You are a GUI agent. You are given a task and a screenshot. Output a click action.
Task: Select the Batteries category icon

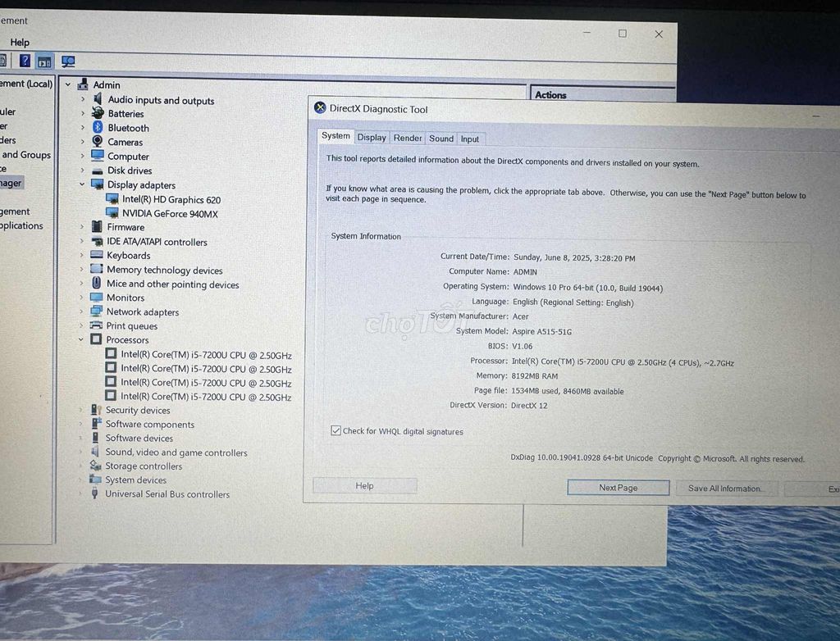pos(98,113)
